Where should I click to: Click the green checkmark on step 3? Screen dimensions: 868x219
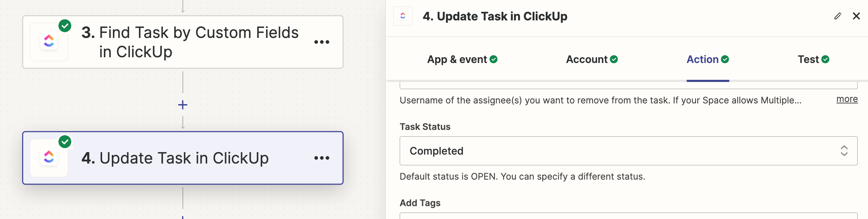tap(65, 26)
